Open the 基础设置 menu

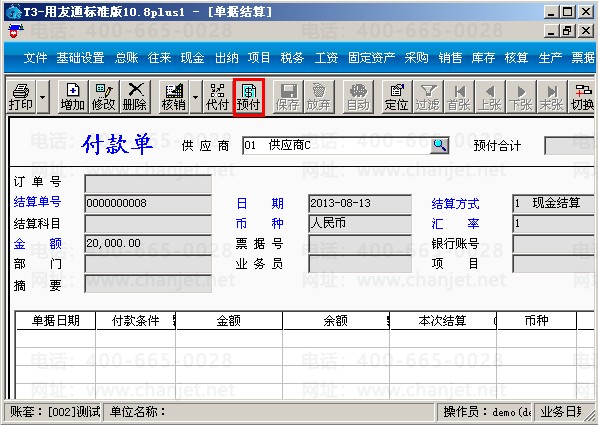[80, 58]
